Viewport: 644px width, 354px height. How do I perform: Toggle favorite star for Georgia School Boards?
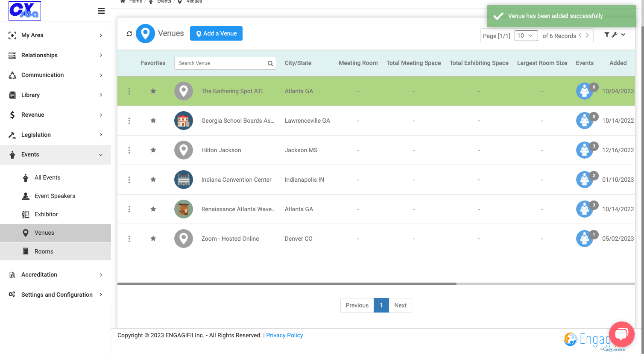(x=153, y=120)
